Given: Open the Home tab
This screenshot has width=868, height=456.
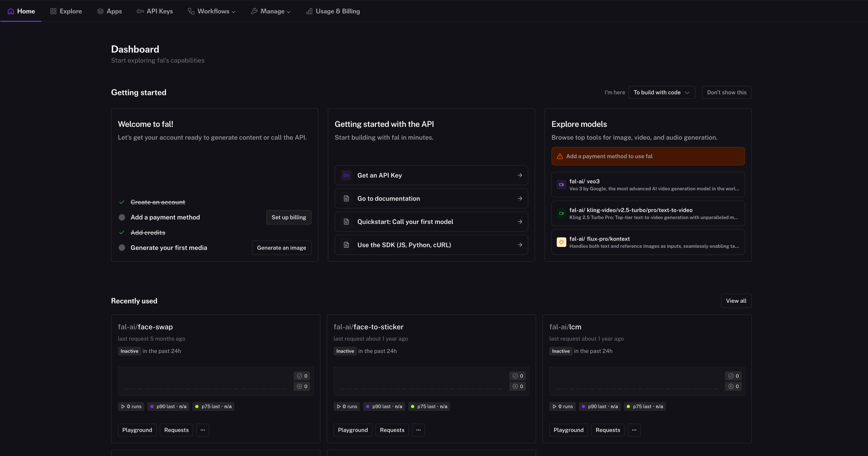Looking at the screenshot, I should 21,11.
